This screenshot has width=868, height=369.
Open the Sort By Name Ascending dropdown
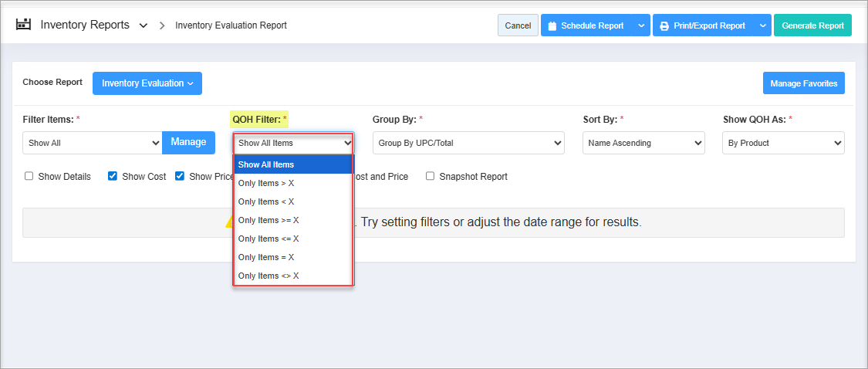click(643, 143)
